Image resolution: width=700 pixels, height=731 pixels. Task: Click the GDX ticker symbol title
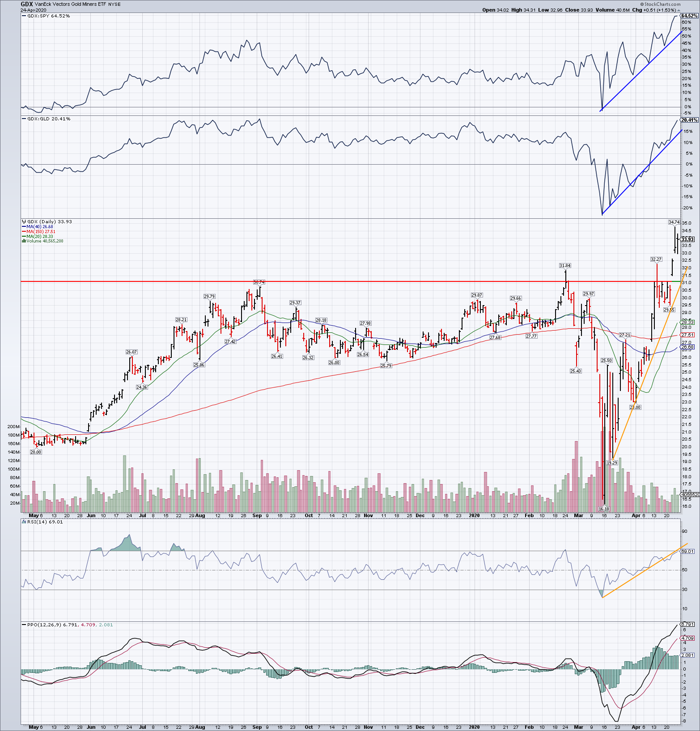[x=27, y=4]
